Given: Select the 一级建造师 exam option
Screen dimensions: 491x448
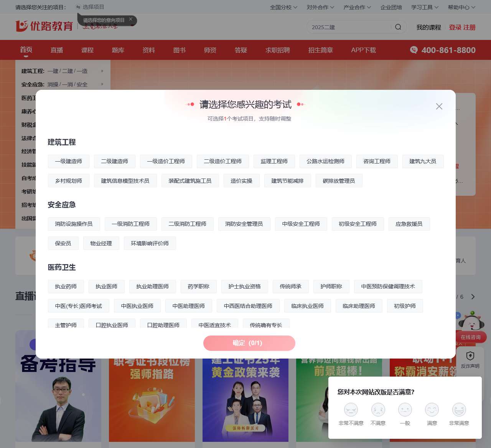Looking at the screenshot, I should pyautogui.click(x=69, y=161).
